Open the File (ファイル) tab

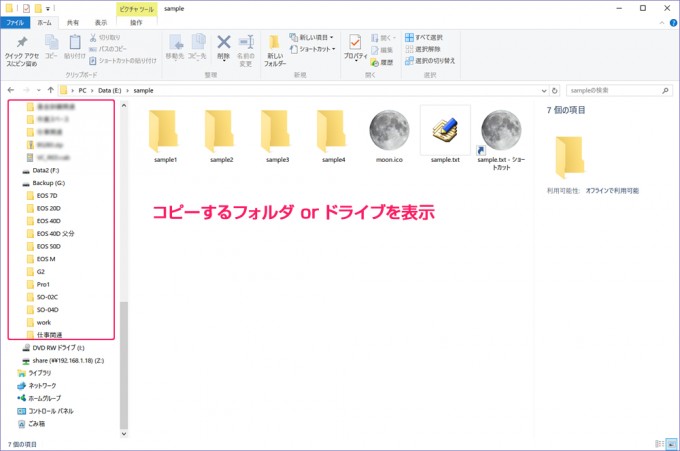click(15, 23)
